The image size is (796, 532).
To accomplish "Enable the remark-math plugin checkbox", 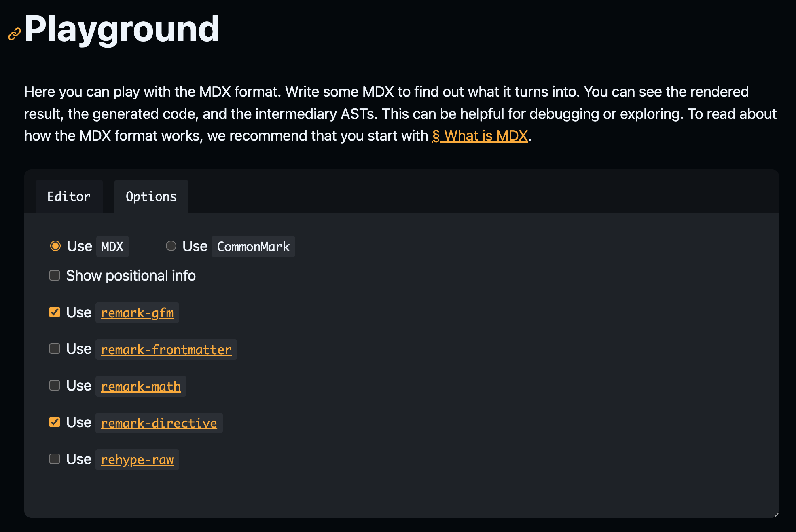I will pyautogui.click(x=54, y=385).
